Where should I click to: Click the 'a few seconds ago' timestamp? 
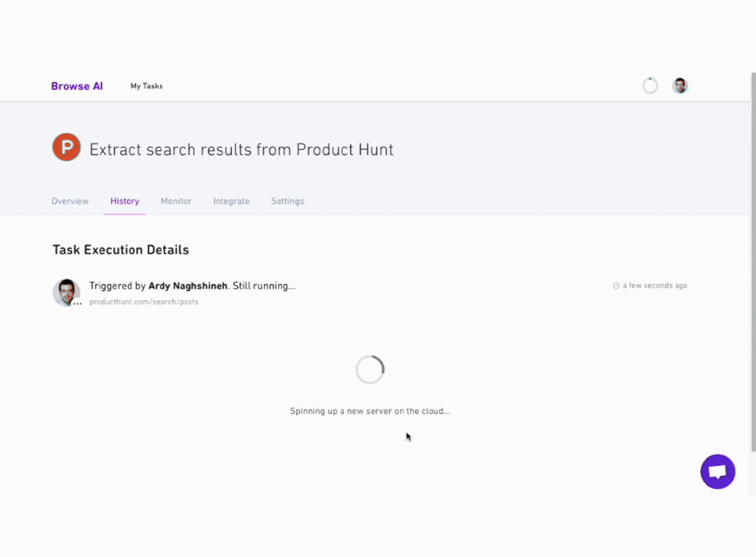[655, 285]
